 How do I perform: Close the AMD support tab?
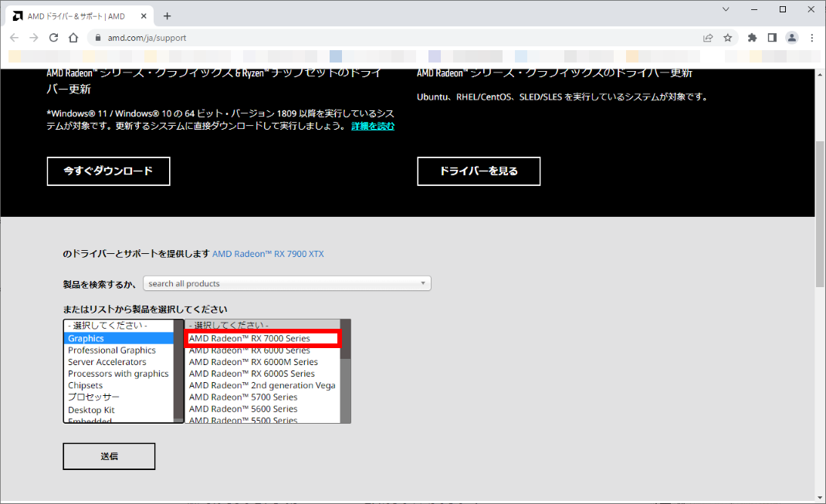144,16
